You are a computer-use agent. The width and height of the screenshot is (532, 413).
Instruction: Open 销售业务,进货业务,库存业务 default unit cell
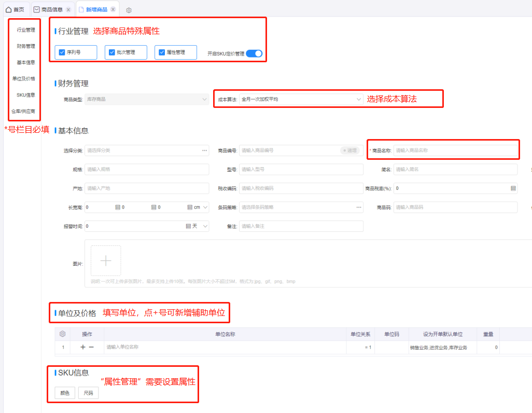(442, 348)
